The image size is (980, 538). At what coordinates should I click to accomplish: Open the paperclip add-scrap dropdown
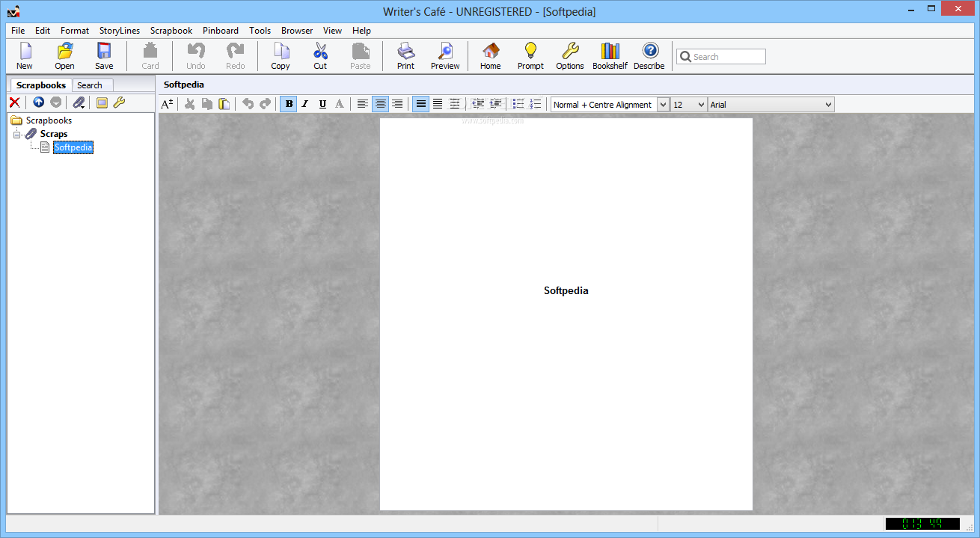[x=79, y=103]
